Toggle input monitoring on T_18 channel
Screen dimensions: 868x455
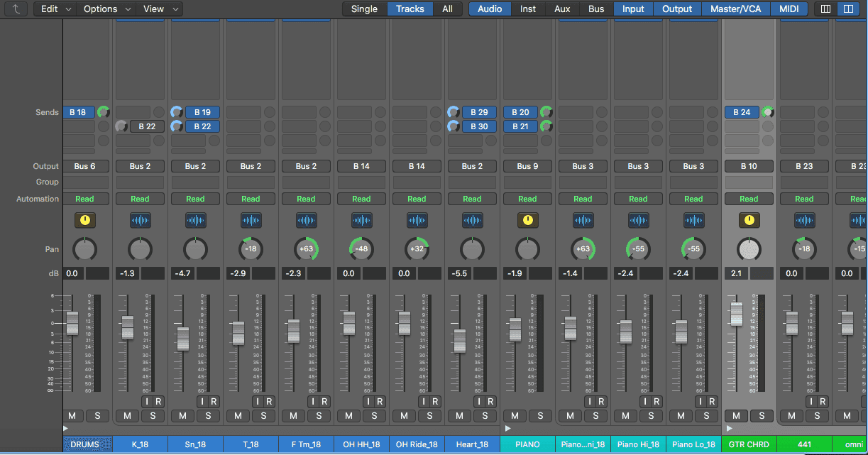point(258,402)
